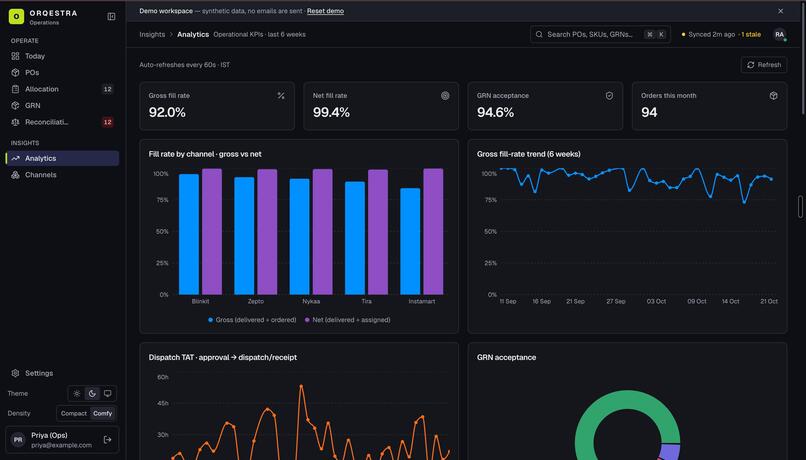Image resolution: width=806 pixels, height=460 pixels.
Task: Select system theme monitor icon
Action: click(x=107, y=394)
